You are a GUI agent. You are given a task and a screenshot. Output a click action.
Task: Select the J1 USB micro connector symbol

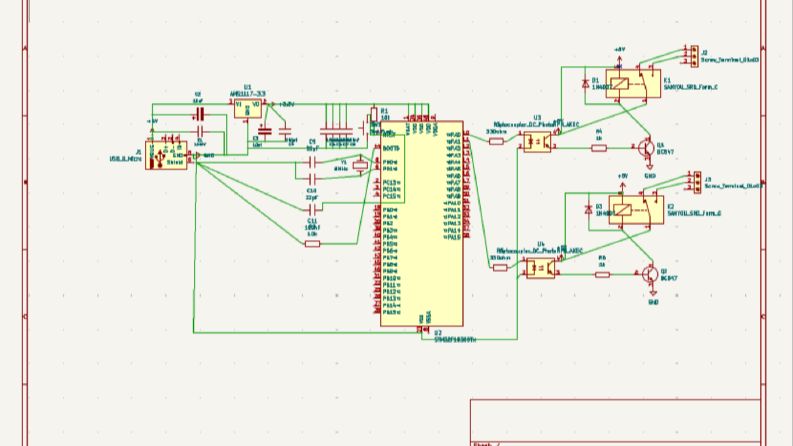tap(166, 155)
